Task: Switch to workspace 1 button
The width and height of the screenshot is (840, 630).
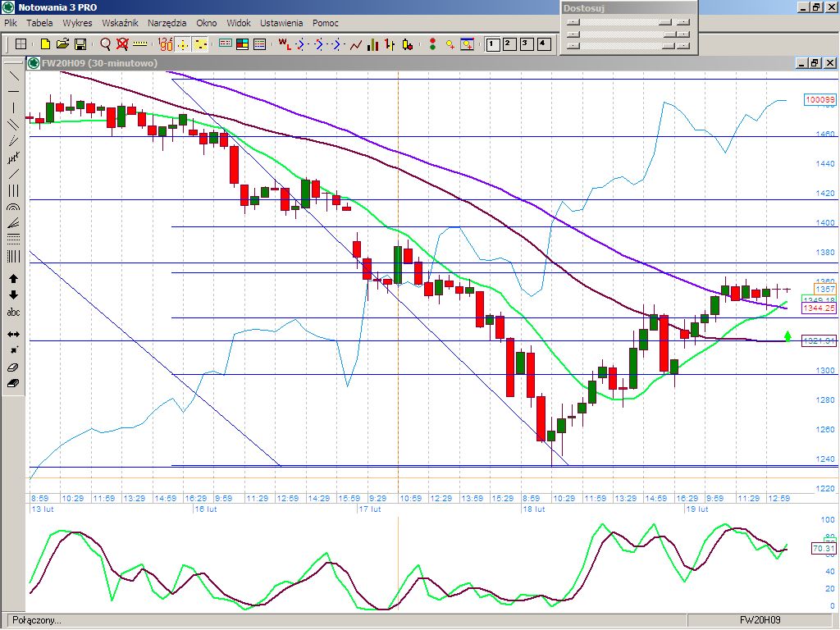Action: (x=492, y=44)
